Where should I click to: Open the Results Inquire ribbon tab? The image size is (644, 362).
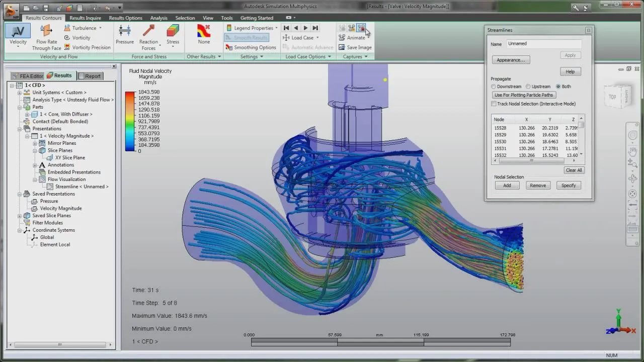pyautogui.click(x=85, y=18)
